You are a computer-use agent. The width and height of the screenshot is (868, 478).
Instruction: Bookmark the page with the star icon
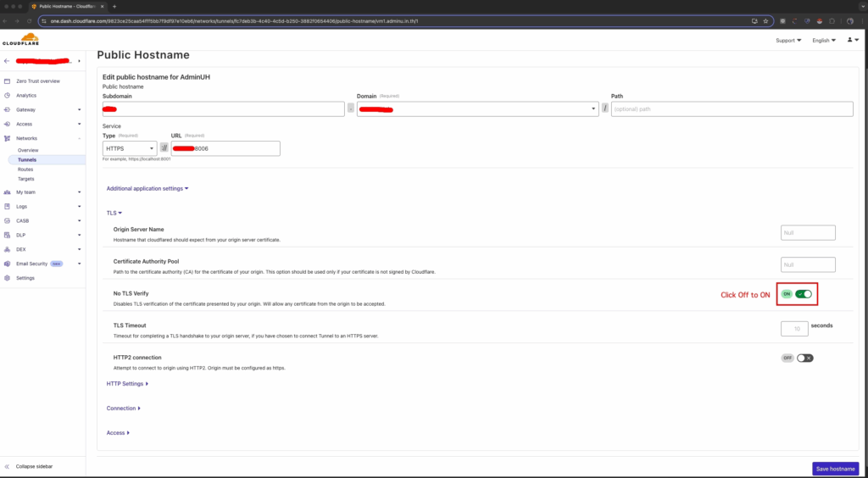coord(765,21)
